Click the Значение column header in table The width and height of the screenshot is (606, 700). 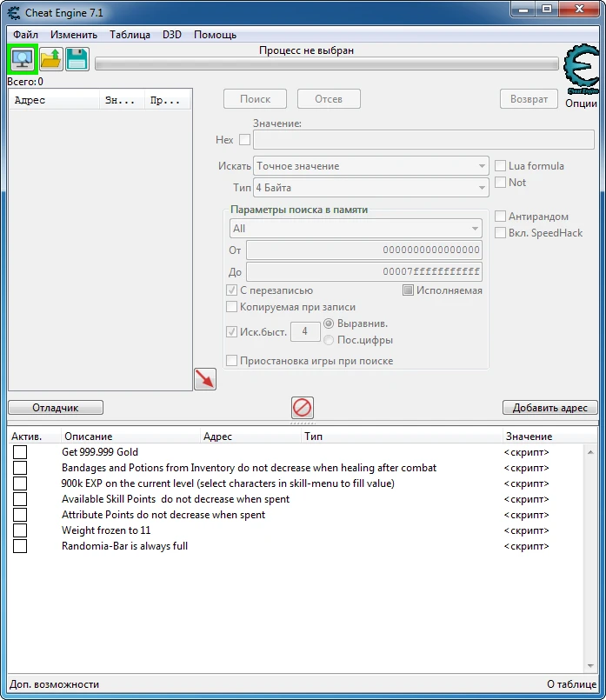(x=549, y=437)
